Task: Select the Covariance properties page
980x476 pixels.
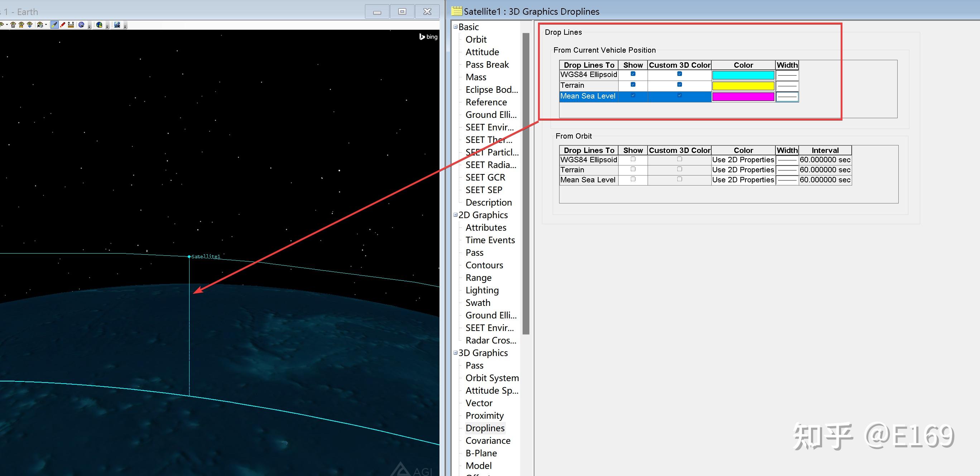Action: tap(488, 440)
